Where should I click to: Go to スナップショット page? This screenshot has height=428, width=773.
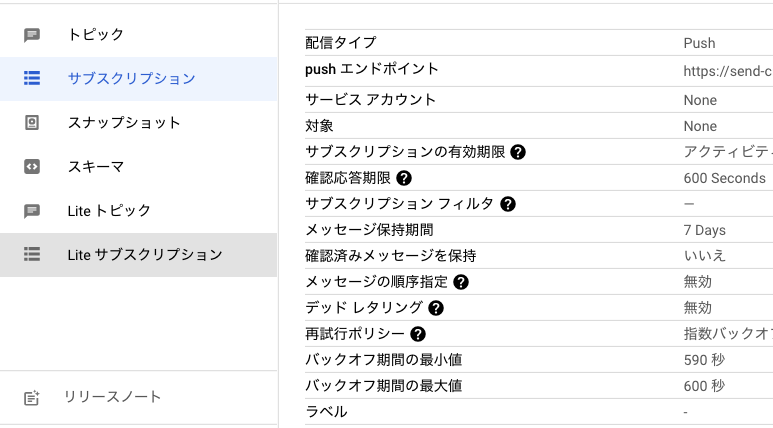pos(124,123)
